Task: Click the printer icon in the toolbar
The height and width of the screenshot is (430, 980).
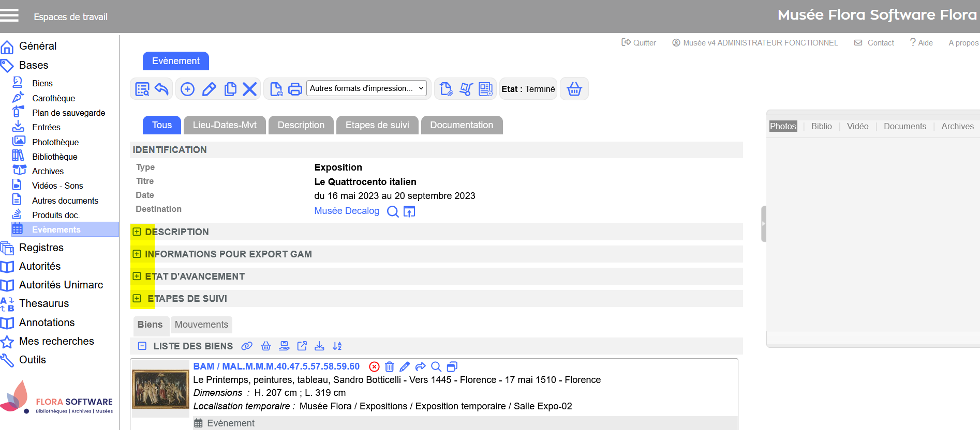Action: (295, 89)
